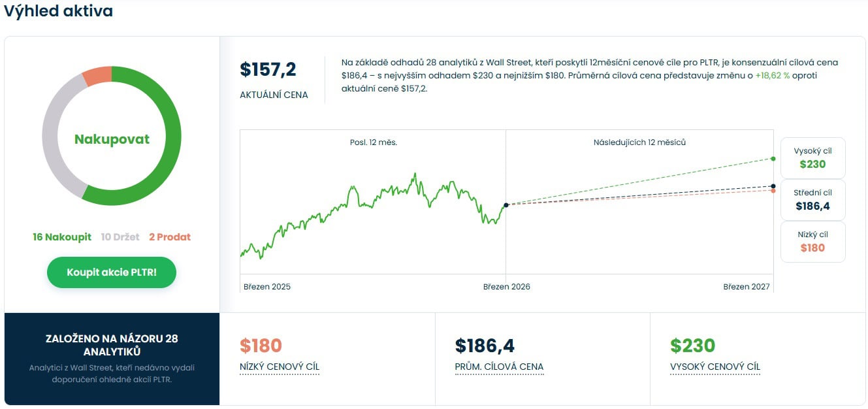Click the Nakupovat label inside the donut
The height and width of the screenshot is (409, 868).
point(112,139)
